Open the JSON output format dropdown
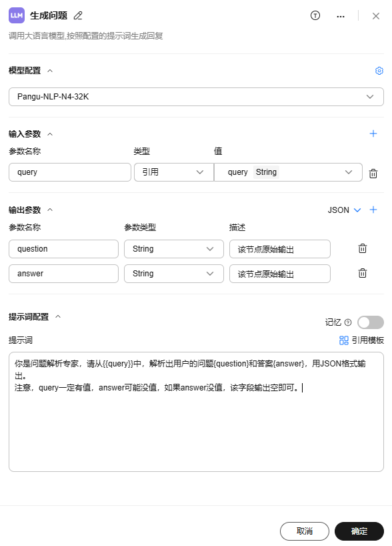392x546 pixels. pos(344,210)
